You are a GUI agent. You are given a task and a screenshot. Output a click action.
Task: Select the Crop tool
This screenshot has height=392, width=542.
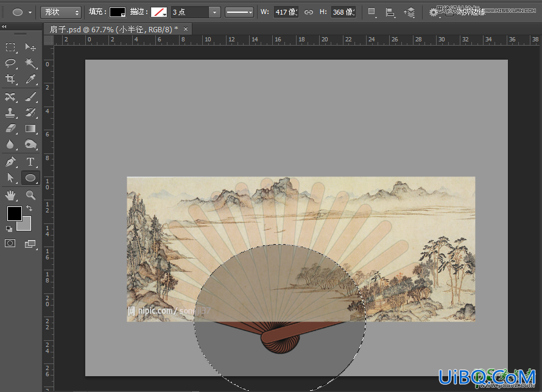coord(10,79)
